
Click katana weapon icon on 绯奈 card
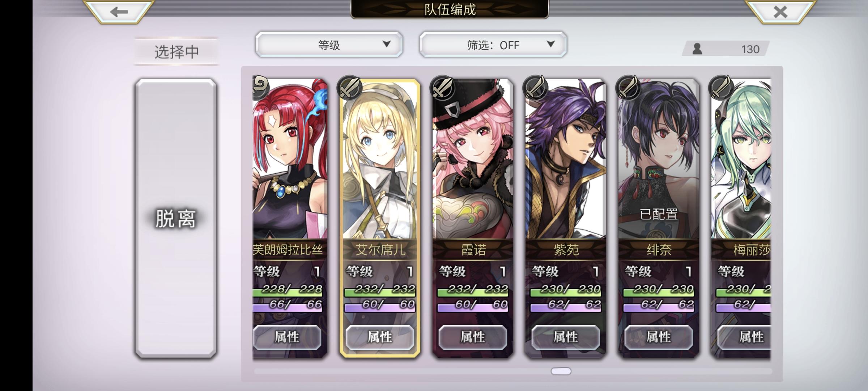pos(628,88)
